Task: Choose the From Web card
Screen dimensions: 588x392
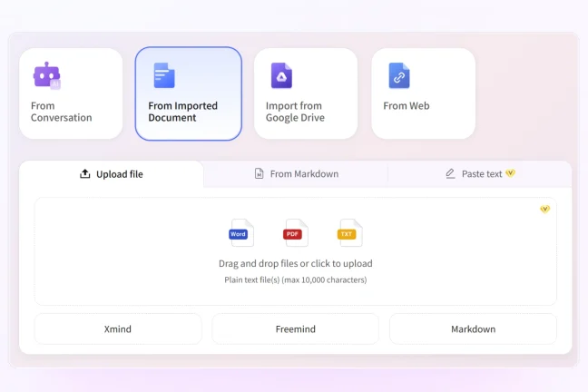Action: [424, 93]
